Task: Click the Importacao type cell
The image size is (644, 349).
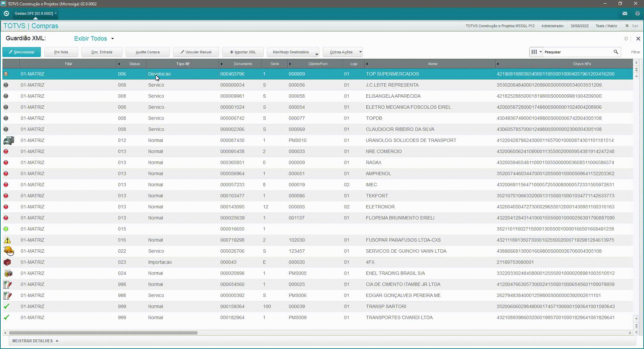Action: pos(160,262)
